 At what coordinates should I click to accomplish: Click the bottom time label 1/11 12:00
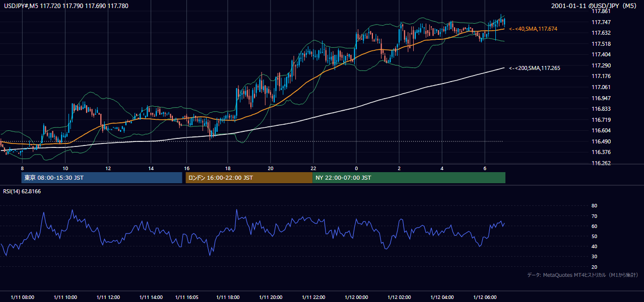108,297
